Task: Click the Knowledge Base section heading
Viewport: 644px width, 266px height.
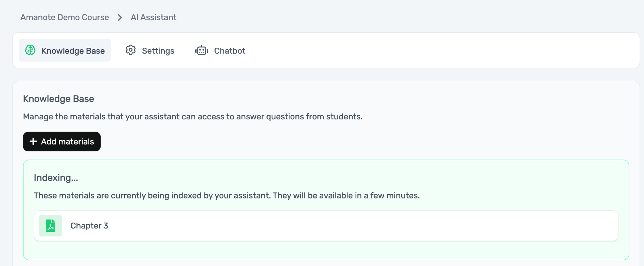Action: coord(58,99)
